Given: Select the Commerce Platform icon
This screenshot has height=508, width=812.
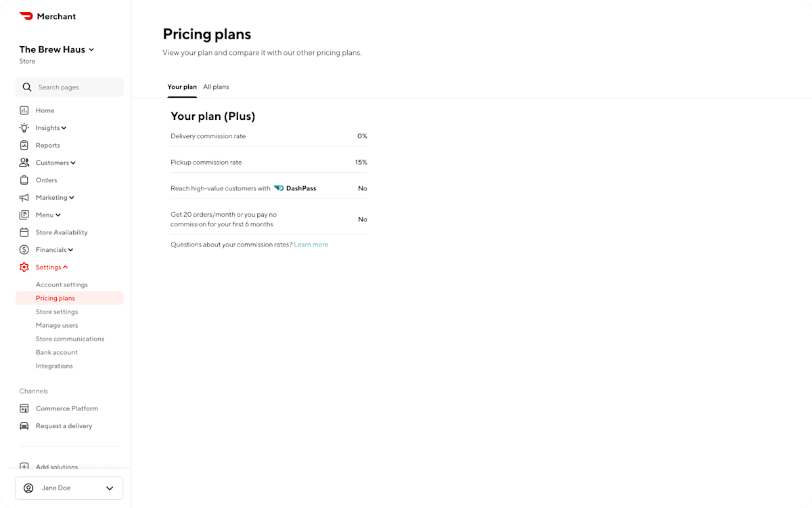Looking at the screenshot, I should coord(24,408).
